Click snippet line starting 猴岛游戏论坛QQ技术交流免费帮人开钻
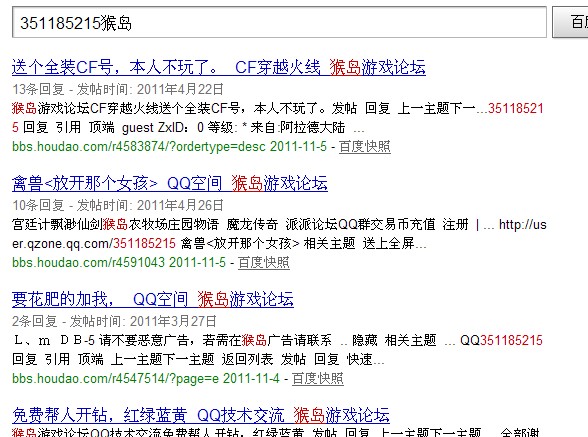 point(276,432)
